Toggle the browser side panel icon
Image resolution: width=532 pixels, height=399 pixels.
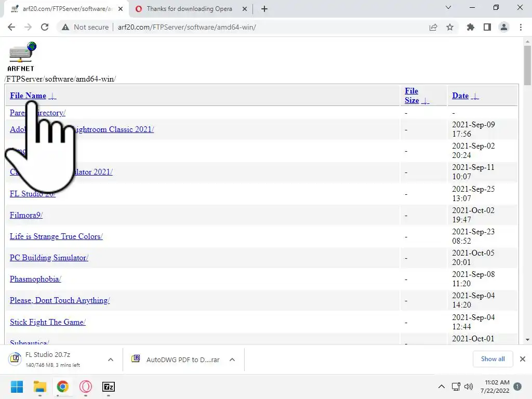487,27
